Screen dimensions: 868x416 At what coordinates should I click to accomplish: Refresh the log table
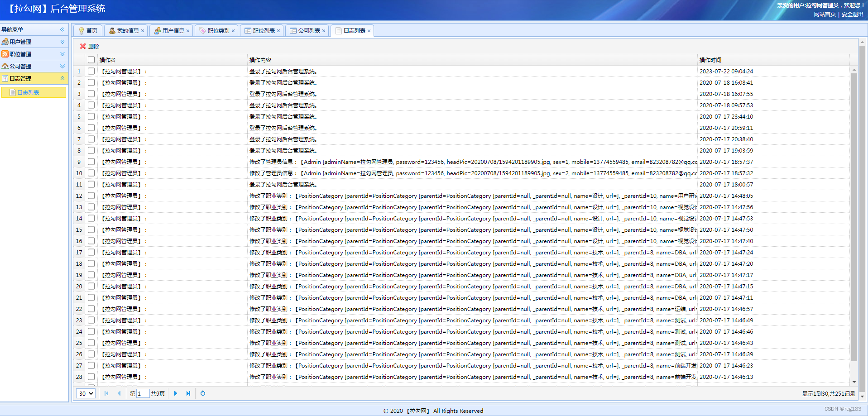(x=203, y=393)
